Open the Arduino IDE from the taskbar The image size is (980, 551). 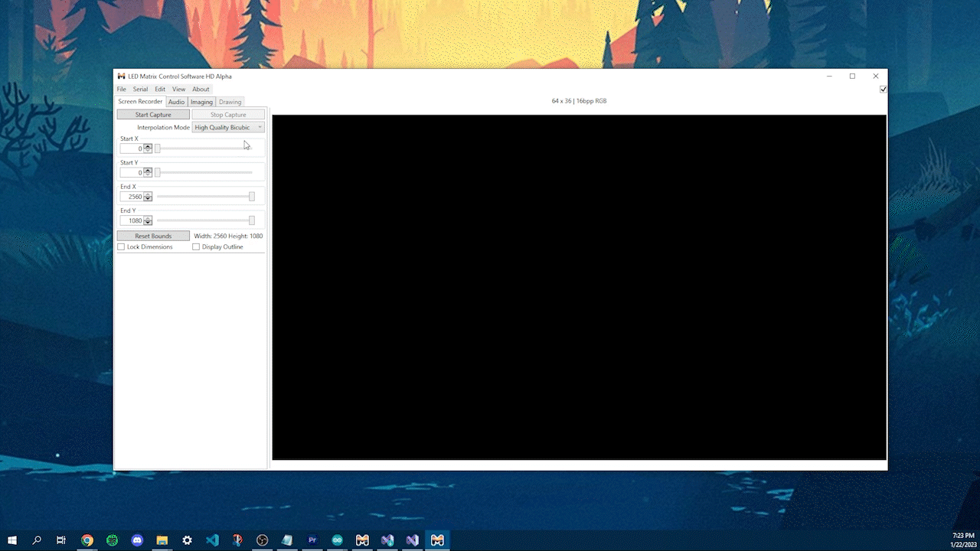[338, 540]
